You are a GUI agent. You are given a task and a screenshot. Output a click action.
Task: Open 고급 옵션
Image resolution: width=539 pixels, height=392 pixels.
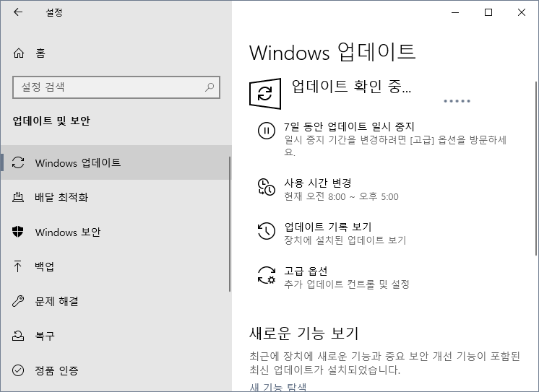point(306,271)
